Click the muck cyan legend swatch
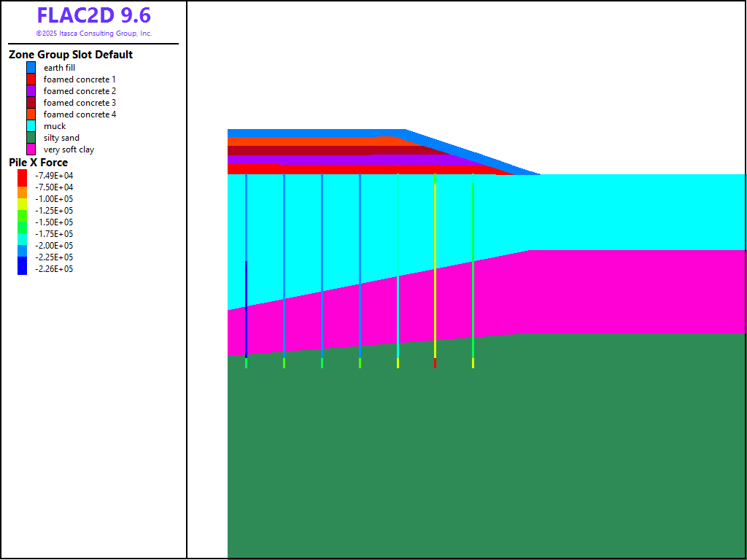Screen dimensions: 747x560 pos(31,126)
